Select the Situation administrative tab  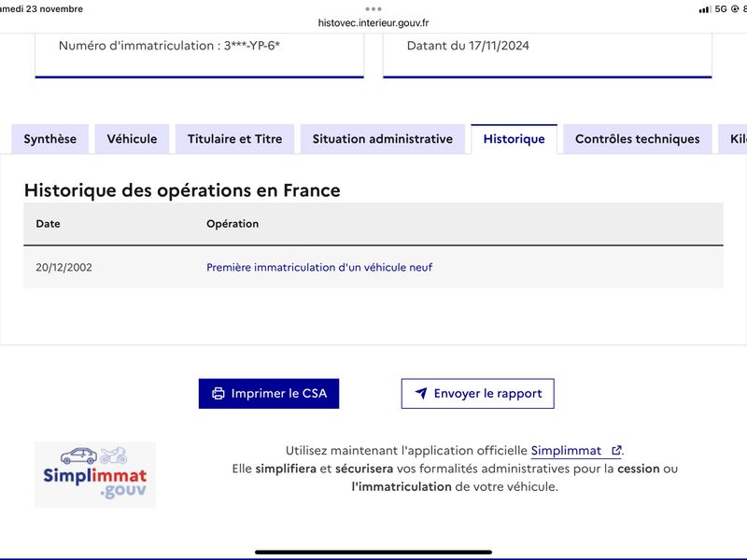point(383,139)
